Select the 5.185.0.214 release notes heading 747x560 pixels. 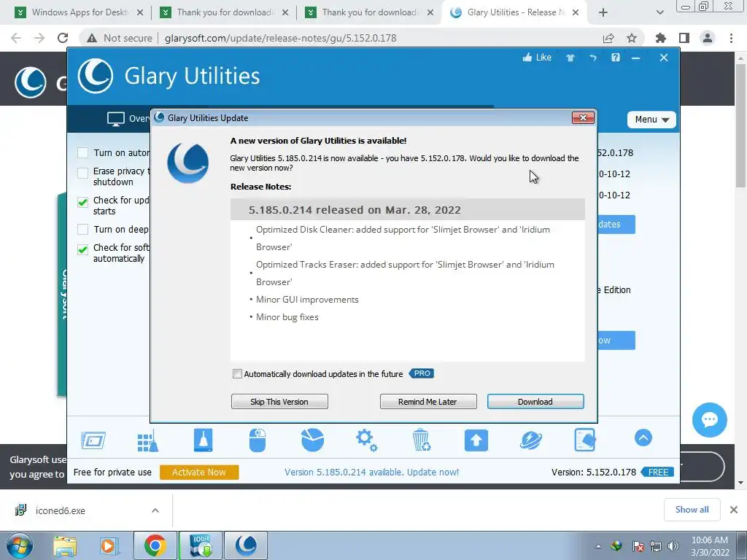pyautogui.click(x=355, y=210)
